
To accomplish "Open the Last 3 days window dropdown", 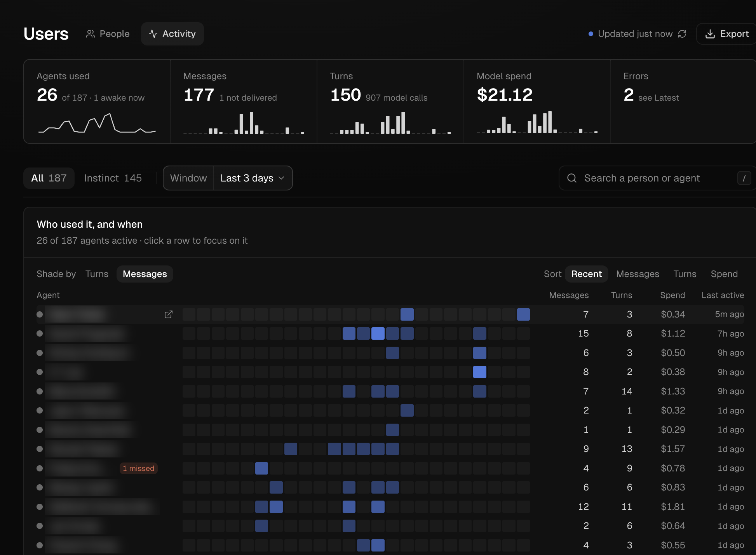I will click(253, 178).
